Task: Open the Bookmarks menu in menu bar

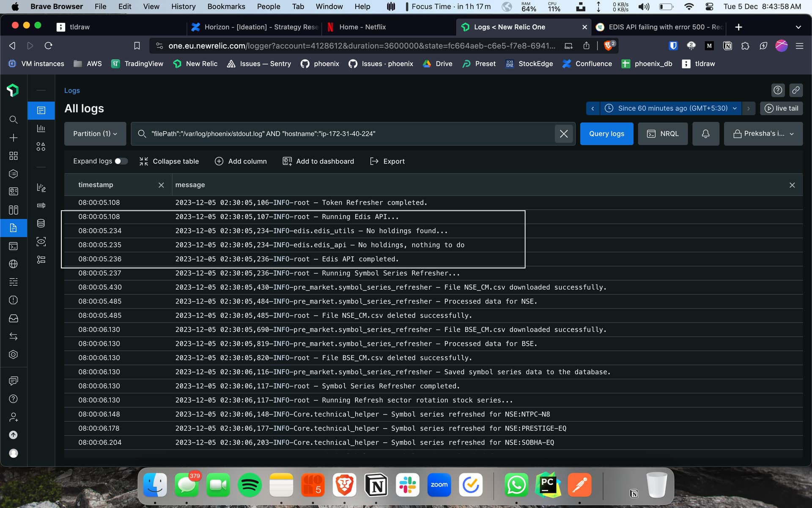Action: click(x=226, y=6)
